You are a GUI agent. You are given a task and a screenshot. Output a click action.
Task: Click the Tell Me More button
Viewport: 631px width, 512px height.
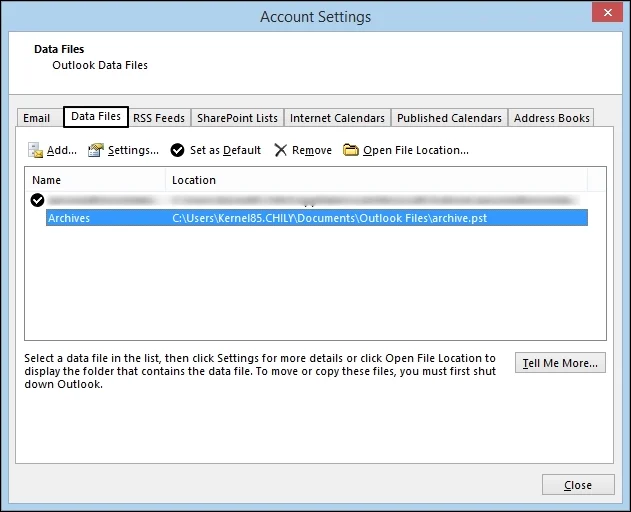560,363
